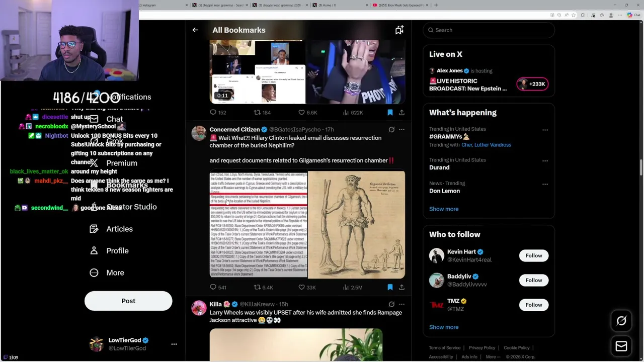644x362 pixels.
Task: Open the Luther Vandross trending link
Action: [x=493, y=145]
